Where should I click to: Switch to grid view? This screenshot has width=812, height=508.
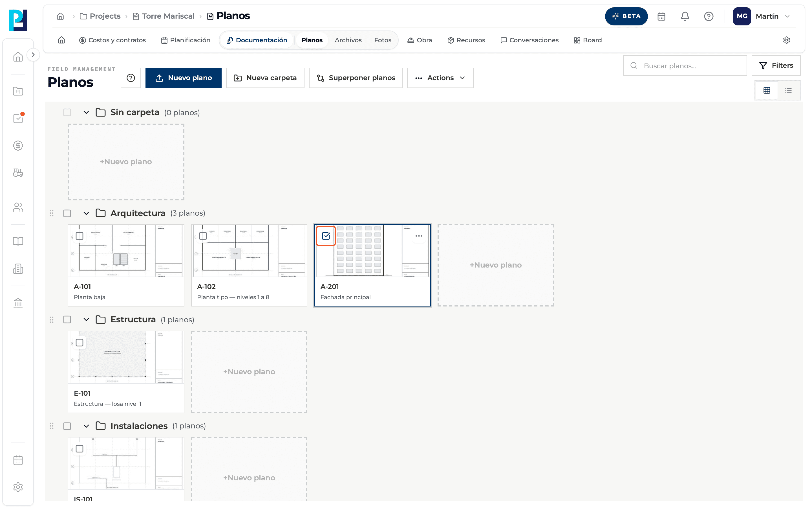click(767, 90)
